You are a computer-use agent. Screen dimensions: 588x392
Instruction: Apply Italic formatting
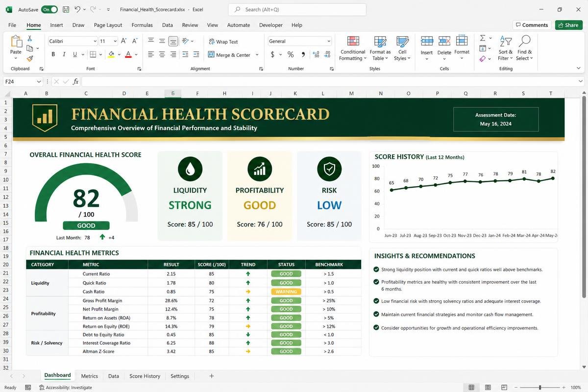click(x=64, y=55)
